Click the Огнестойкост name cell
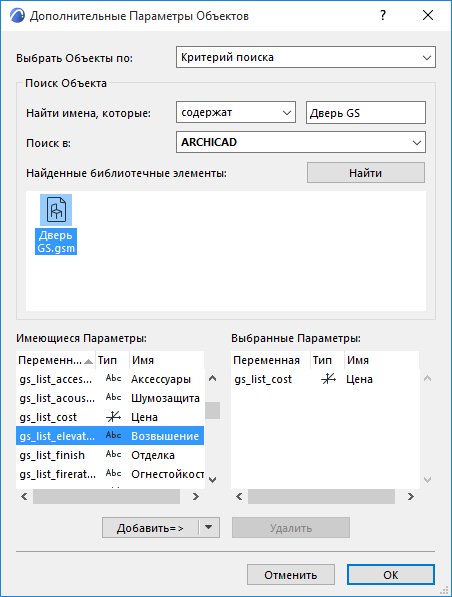The width and height of the screenshot is (452, 597). [x=168, y=474]
